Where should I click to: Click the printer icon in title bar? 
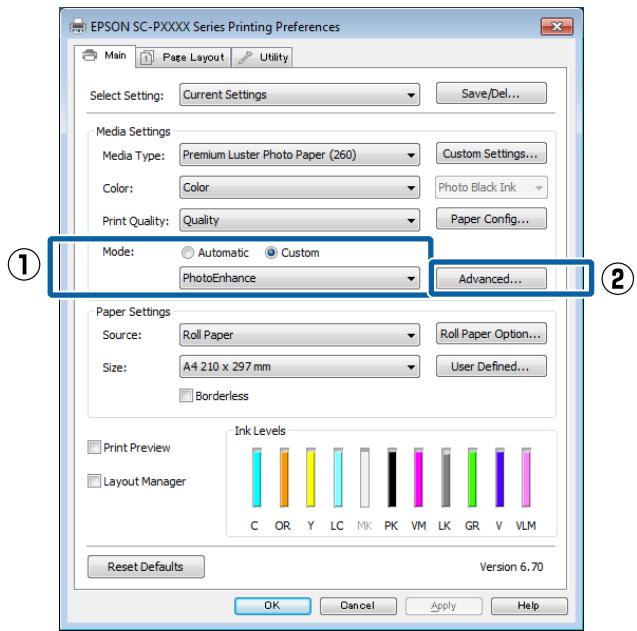click(x=78, y=27)
